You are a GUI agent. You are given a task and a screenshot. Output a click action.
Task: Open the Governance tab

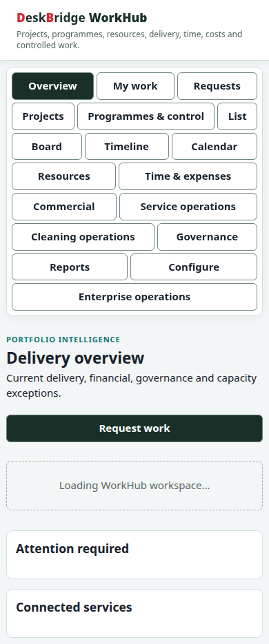click(207, 237)
